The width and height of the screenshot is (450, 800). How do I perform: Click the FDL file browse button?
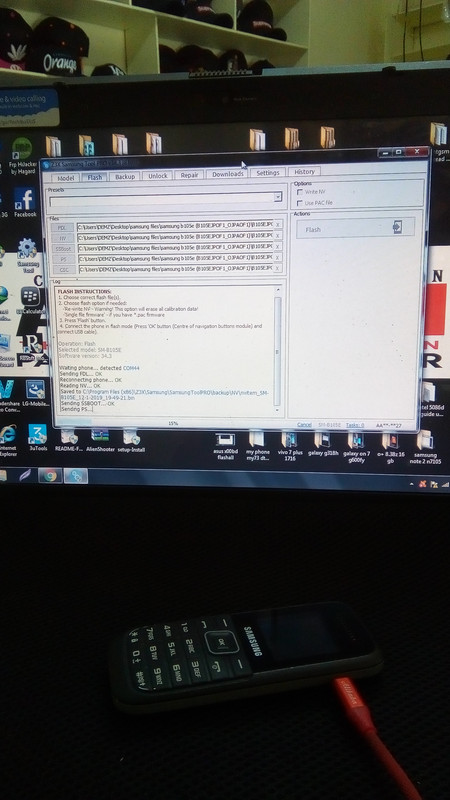click(62, 228)
